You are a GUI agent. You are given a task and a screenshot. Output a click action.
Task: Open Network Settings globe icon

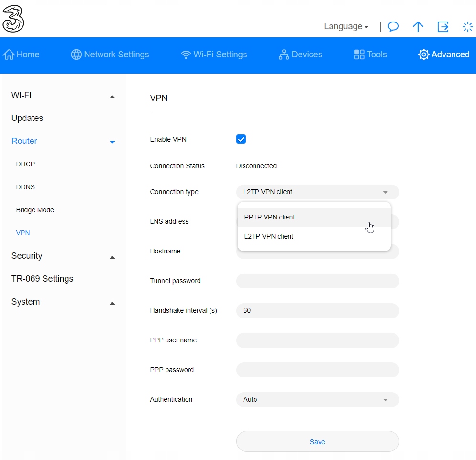(76, 55)
